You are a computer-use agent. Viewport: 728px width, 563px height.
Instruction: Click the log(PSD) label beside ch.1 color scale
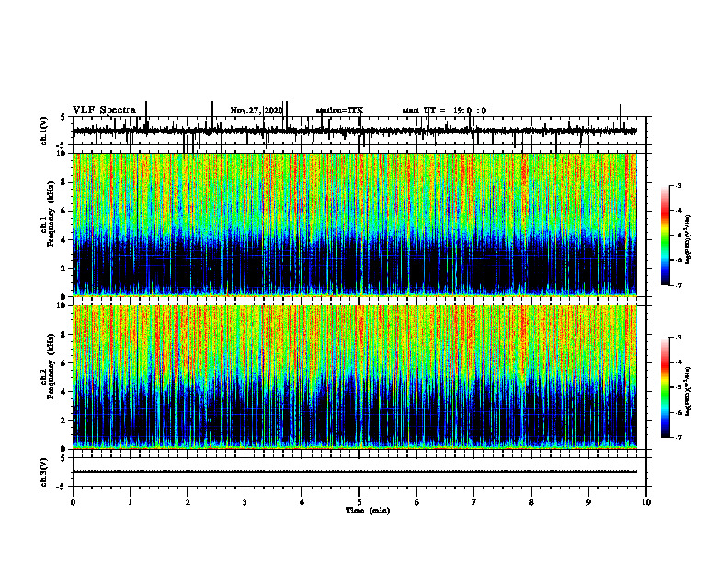coord(688,239)
